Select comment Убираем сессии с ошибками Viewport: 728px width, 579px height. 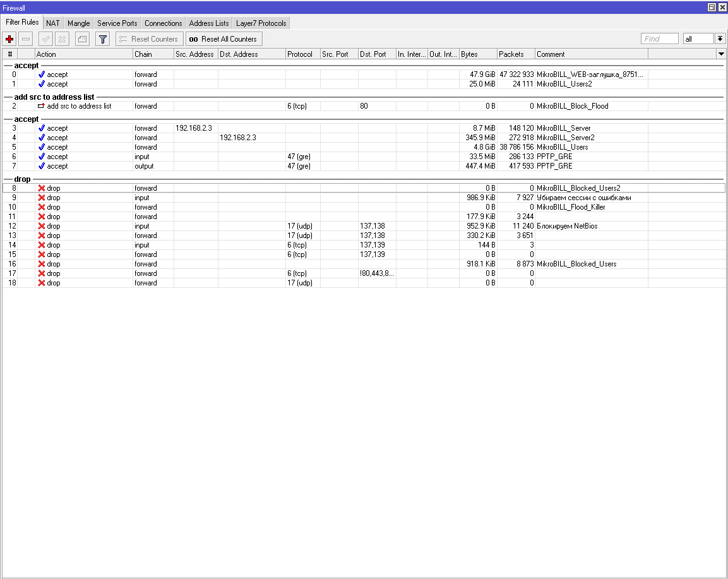coord(583,198)
